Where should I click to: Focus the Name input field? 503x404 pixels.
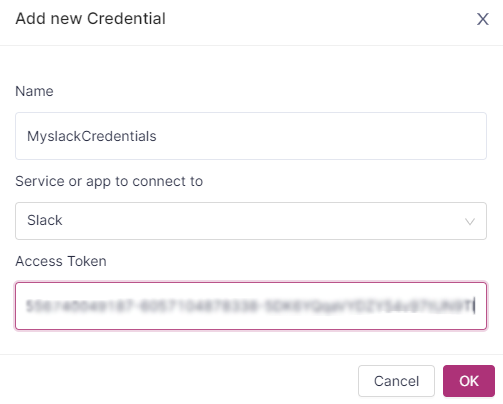pos(251,136)
